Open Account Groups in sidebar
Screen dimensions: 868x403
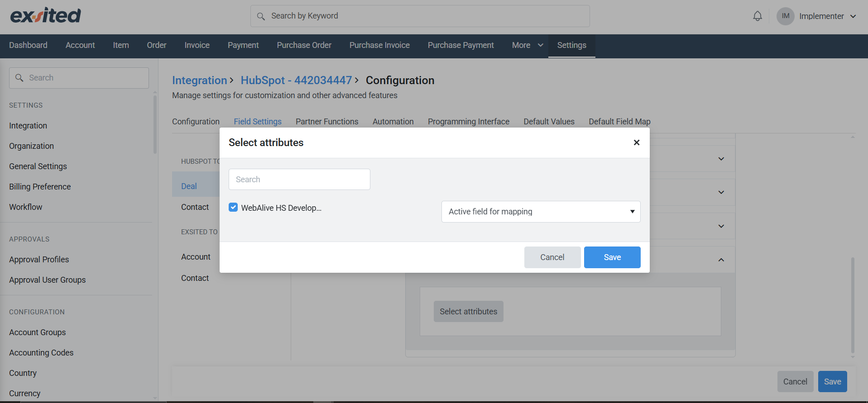point(37,332)
